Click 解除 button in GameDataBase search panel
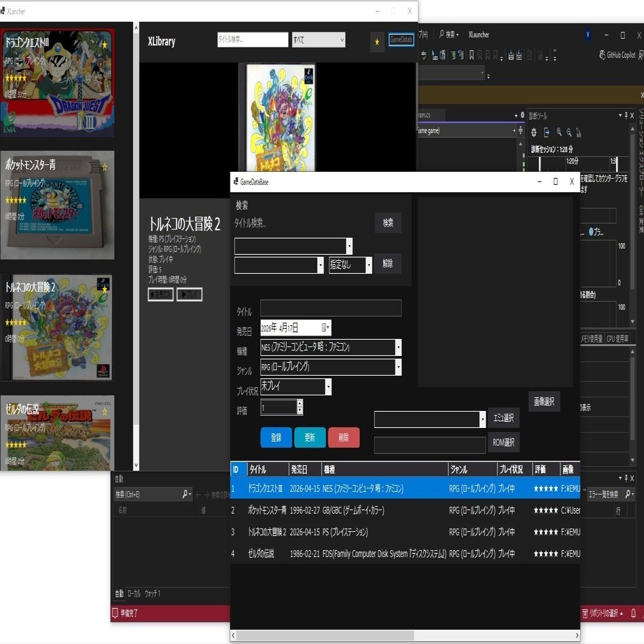The height and width of the screenshot is (644, 644). 388,264
